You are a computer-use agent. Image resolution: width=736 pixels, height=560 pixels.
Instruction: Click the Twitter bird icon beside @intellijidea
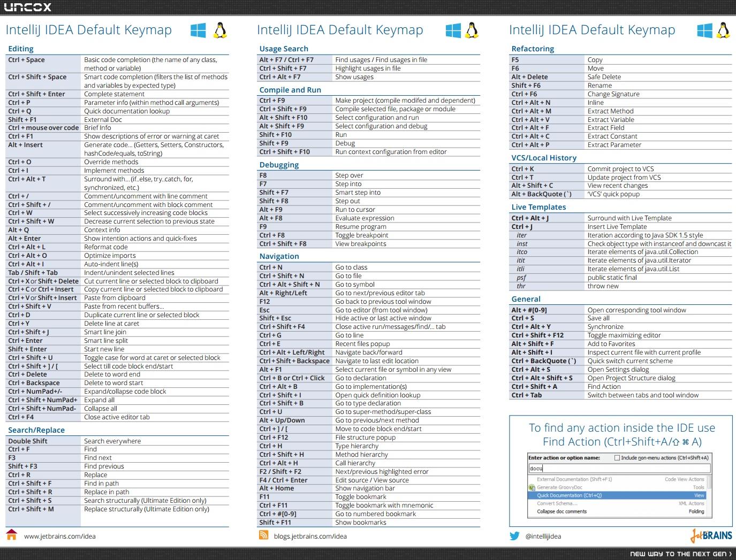coord(514,536)
